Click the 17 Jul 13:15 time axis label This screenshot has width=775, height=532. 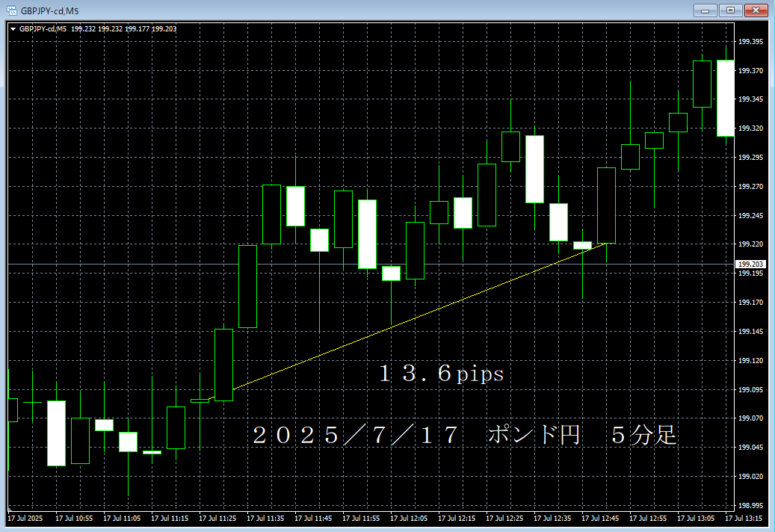746,518
